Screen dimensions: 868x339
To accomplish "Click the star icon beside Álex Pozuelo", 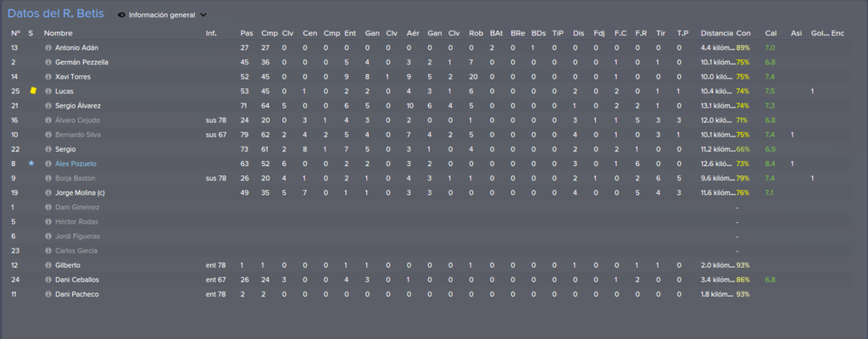I will 31,164.
